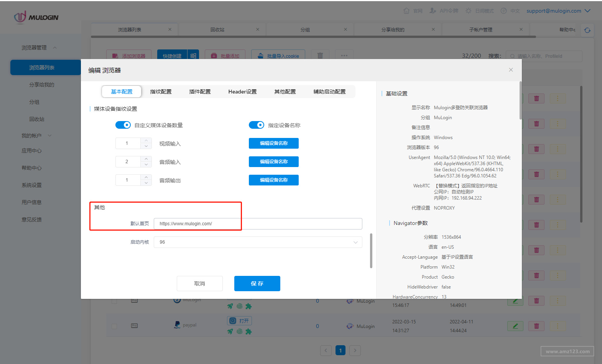
Task: Click pagination previous-page arrow
Action: click(x=326, y=350)
